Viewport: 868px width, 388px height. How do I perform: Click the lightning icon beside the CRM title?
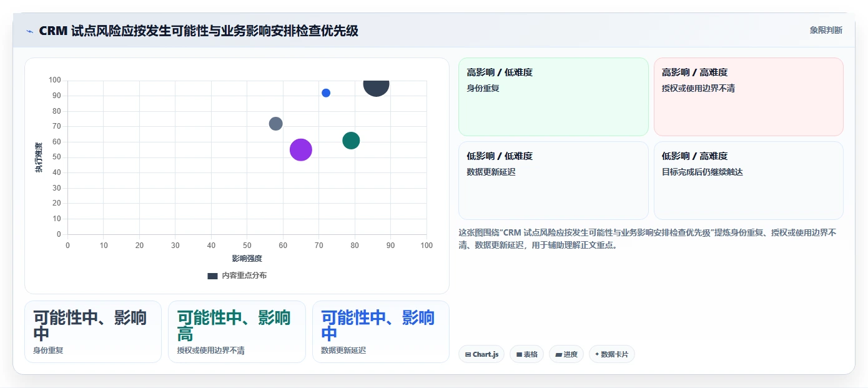(29, 31)
